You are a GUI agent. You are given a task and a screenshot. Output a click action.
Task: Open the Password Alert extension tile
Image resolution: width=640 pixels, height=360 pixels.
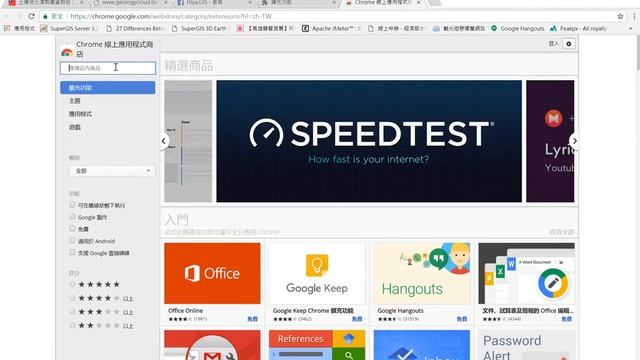527,345
